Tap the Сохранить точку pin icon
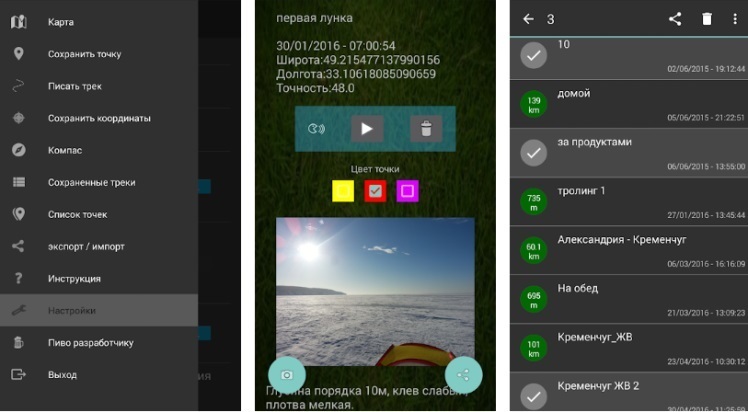Screen dimensions: 748x412 [x=19, y=54]
